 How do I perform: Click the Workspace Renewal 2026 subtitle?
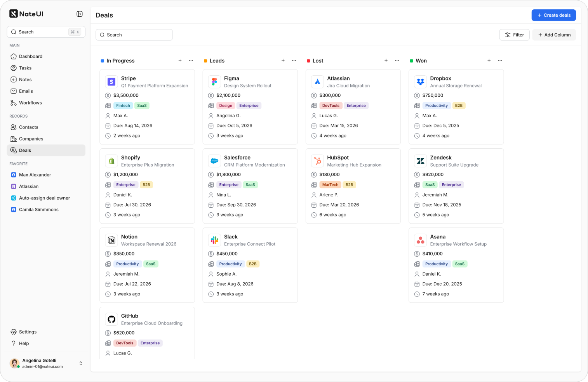tap(149, 244)
